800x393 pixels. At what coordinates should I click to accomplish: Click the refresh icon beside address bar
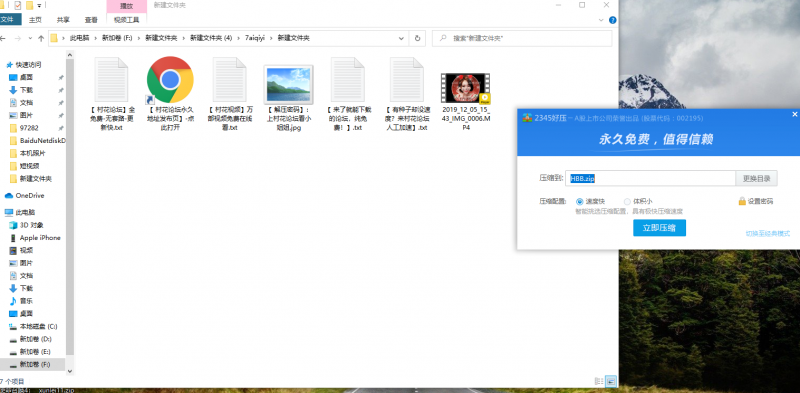[417, 38]
